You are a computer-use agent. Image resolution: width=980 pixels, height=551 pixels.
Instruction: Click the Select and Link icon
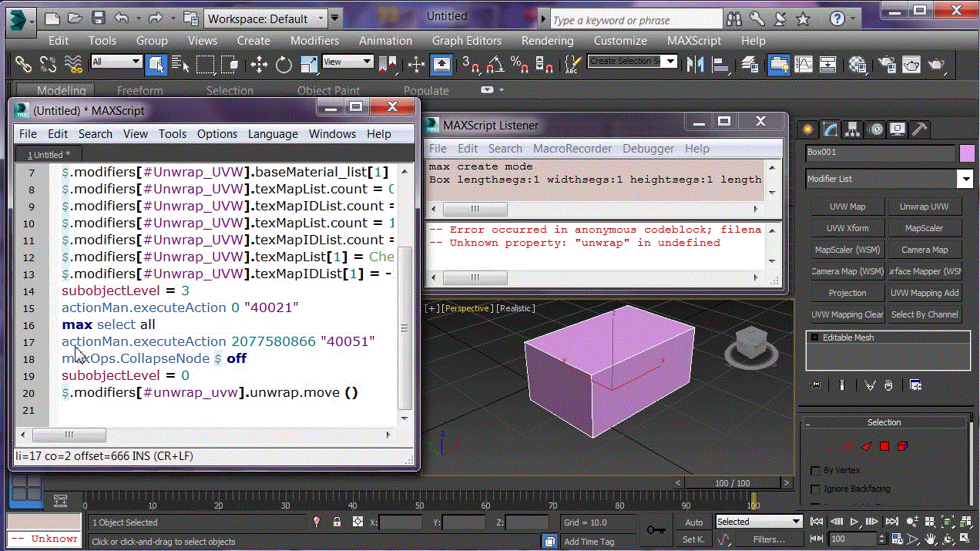(x=23, y=65)
